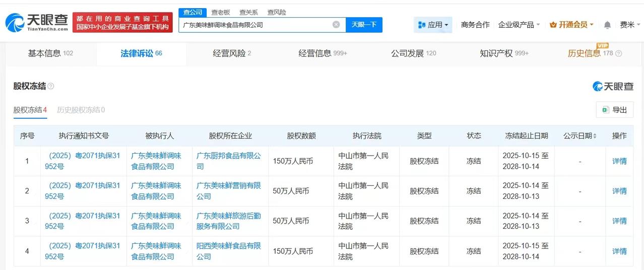Click the 股权数额 column header

(x=301, y=136)
